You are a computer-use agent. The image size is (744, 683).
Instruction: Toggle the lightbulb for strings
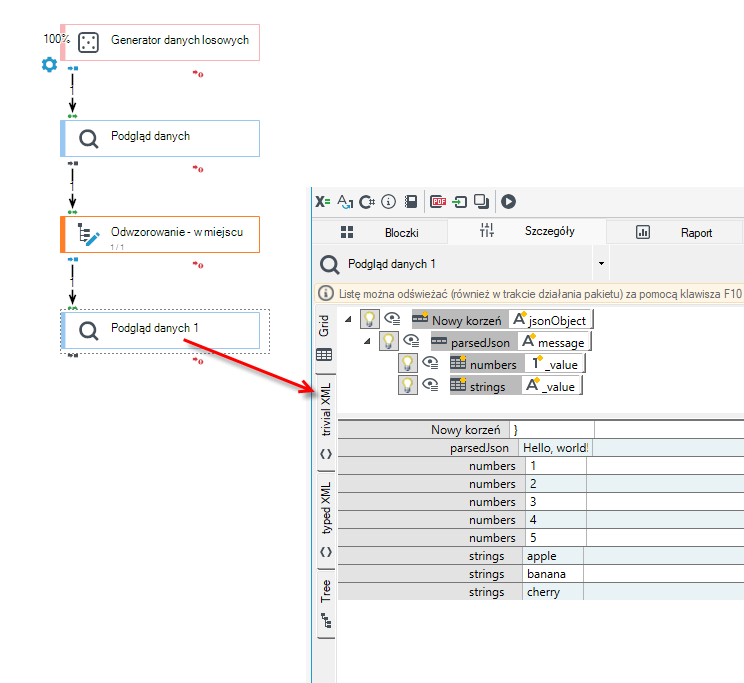(x=408, y=385)
